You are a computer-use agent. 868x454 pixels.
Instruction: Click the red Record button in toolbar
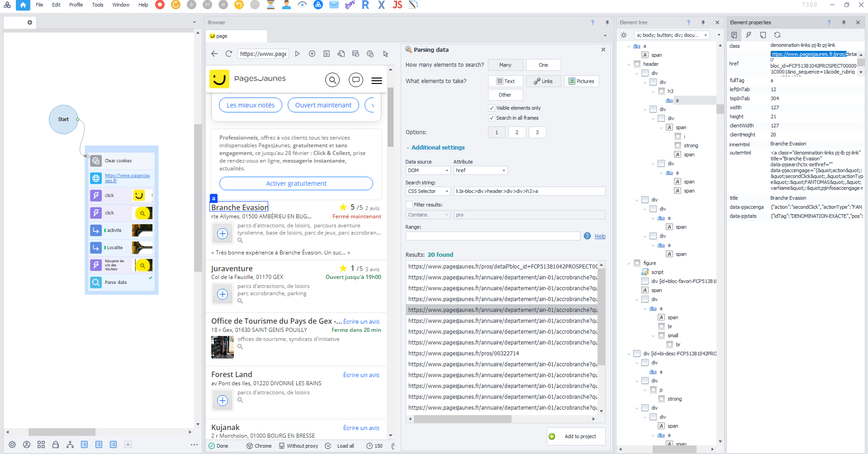click(160, 5)
